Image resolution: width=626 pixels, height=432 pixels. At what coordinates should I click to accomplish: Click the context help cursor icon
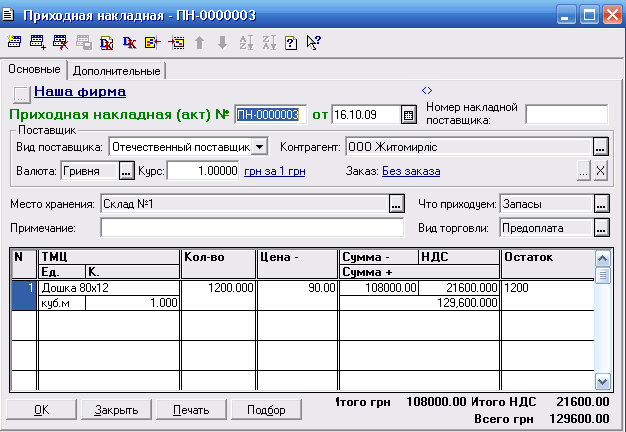pos(313,42)
